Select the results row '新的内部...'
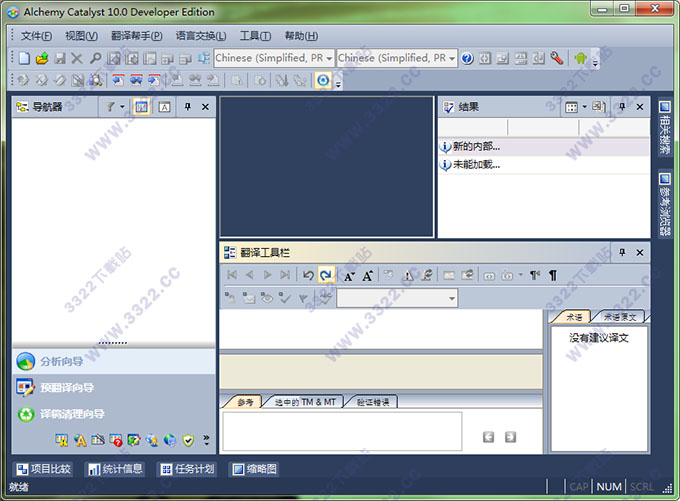This screenshot has width=680, height=501. 544,147
